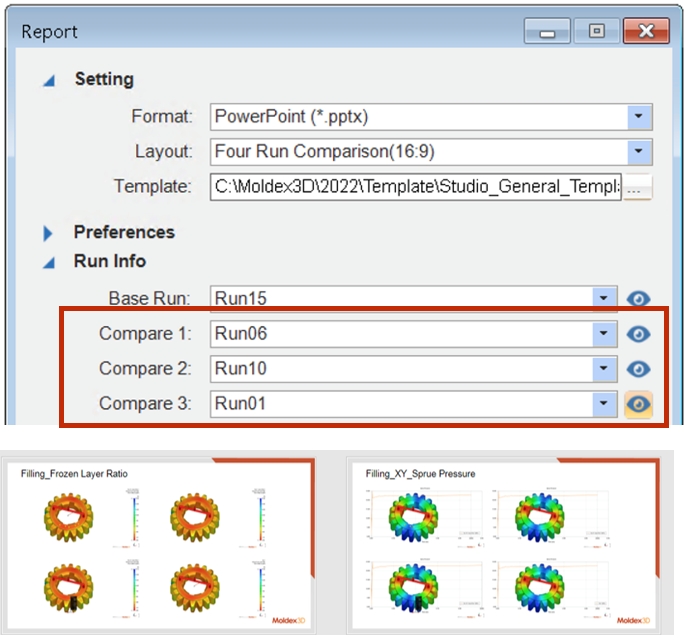Expand the Preferences section triangle
The height and width of the screenshot is (640, 687).
[47, 233]
